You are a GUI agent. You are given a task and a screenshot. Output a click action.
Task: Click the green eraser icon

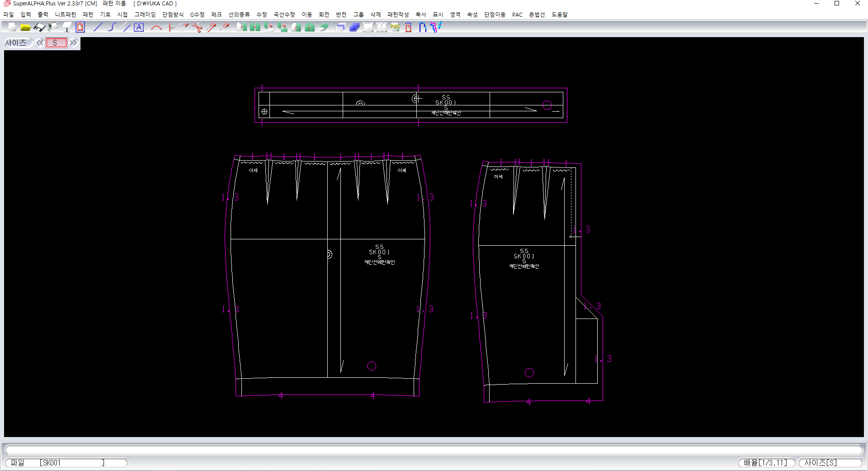pyautogui.click(x=323, y=27)
